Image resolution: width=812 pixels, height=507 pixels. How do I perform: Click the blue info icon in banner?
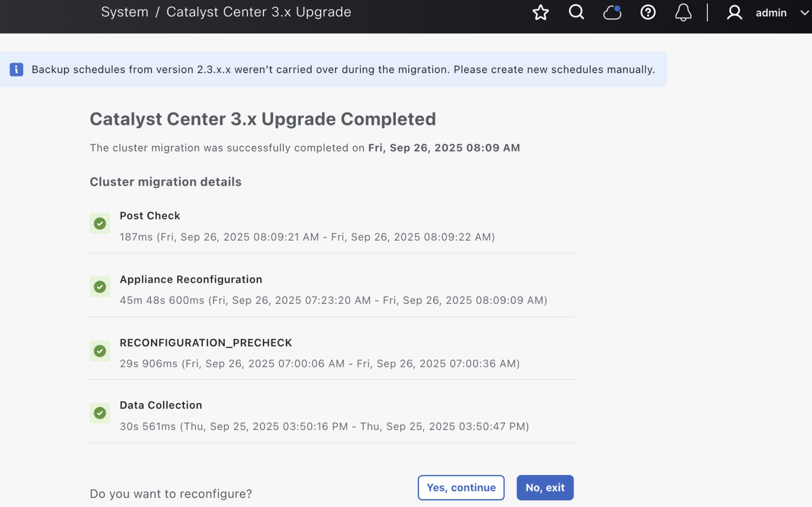tap(16, 69)
